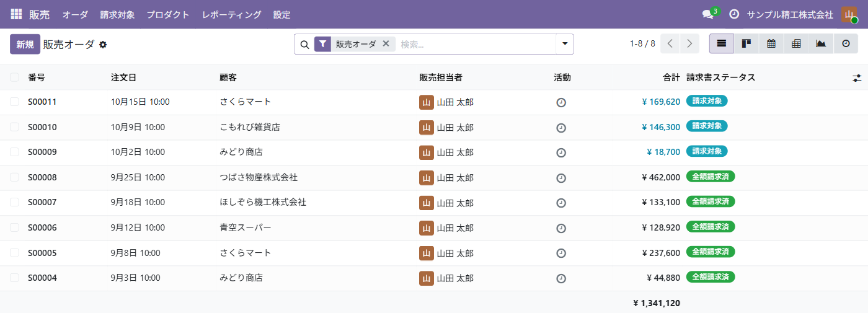Click date 10月2日 10:00 cell

138,152
